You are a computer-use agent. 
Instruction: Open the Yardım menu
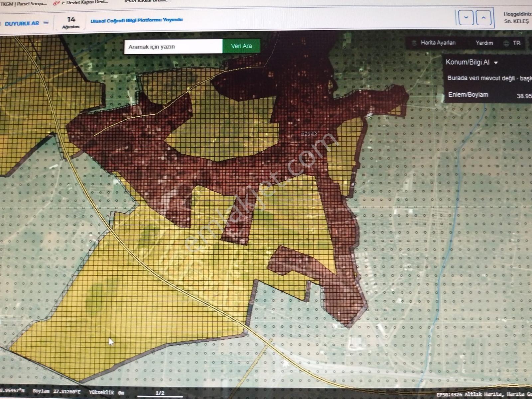click(484, 43)
